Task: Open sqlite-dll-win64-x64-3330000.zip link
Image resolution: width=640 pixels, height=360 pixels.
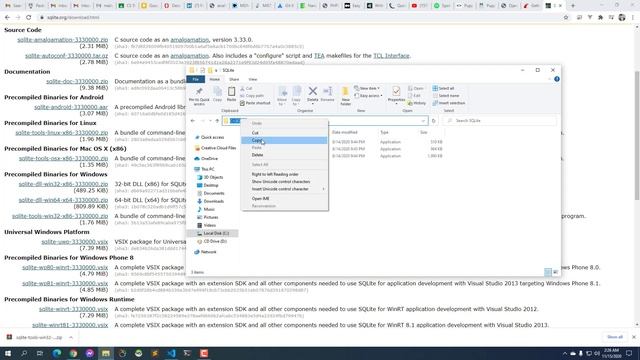Action: click(63, 200)
